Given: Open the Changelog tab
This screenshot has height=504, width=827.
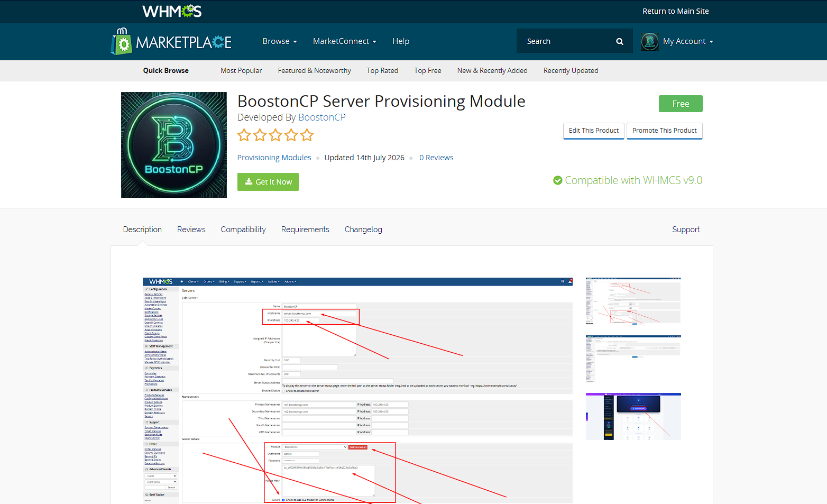Looking at the screenshot, I should pyautogui.click(x=363, y=230).
